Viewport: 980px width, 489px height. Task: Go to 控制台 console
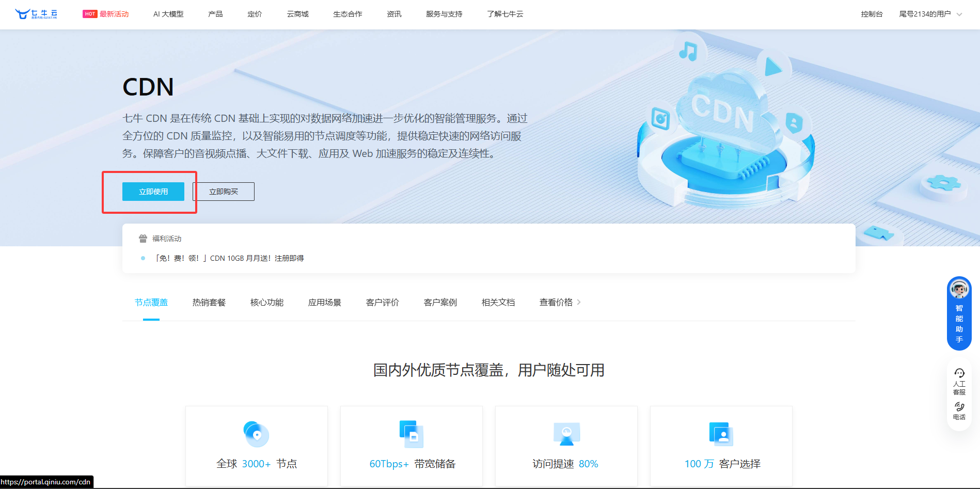(872, 14)
